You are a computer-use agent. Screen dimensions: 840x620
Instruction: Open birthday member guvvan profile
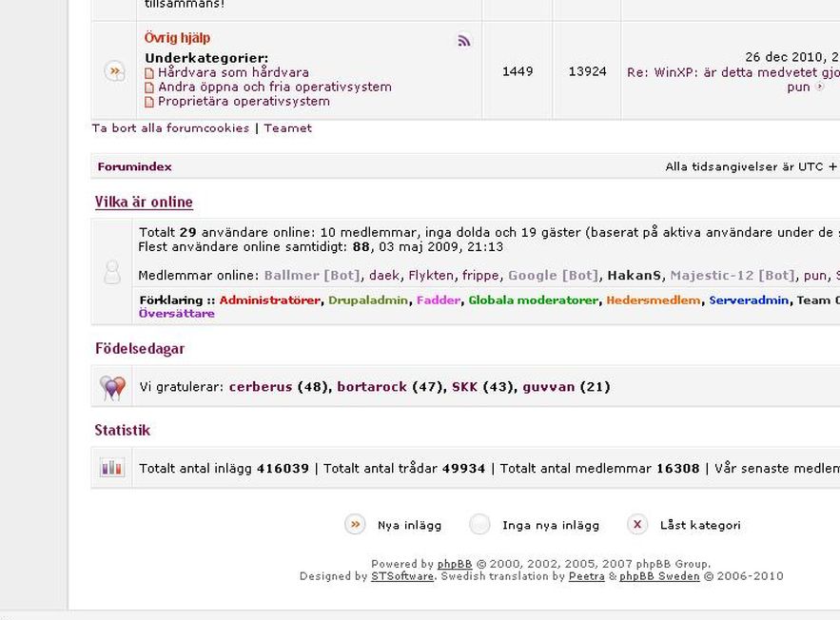[549, 387]
